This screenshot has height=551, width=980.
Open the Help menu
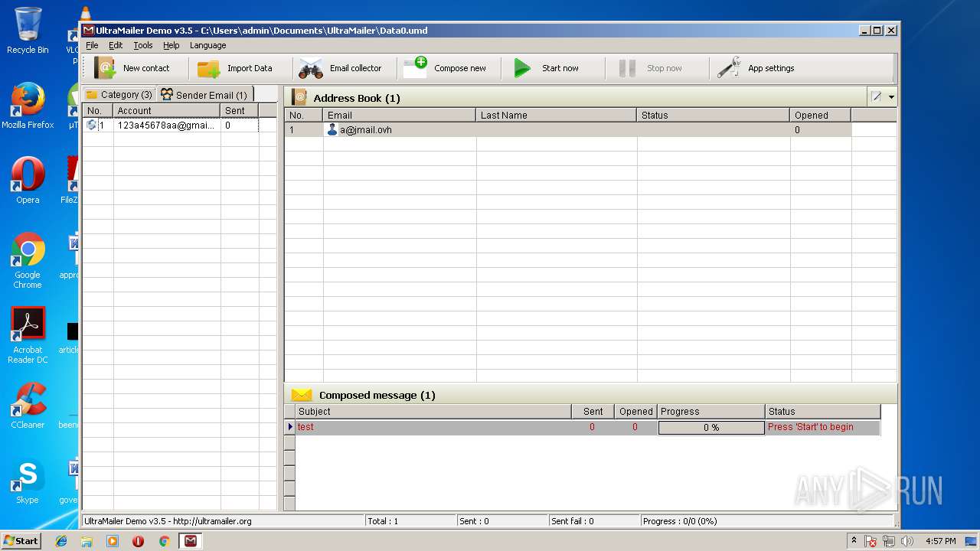click(x=171, y=45)
